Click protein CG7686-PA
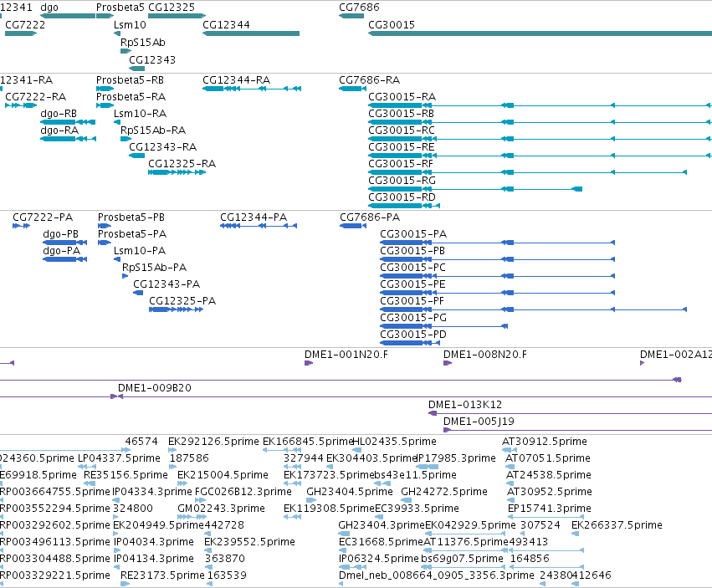Image resolution: width=712 pixels, height=588 pixels. (x=370, y=217)
